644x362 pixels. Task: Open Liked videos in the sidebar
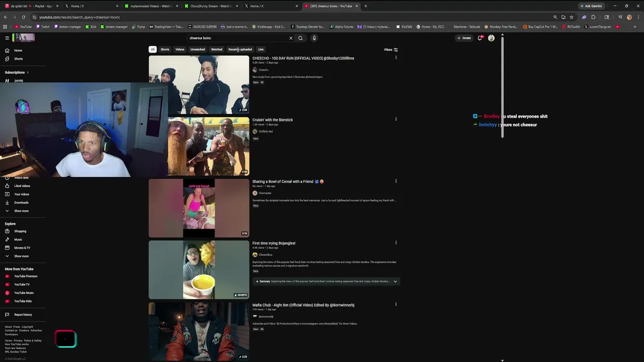click(23, 186)
